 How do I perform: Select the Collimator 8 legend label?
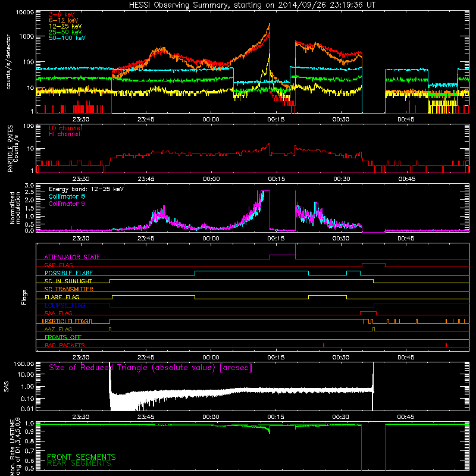[x=67, y=196]
